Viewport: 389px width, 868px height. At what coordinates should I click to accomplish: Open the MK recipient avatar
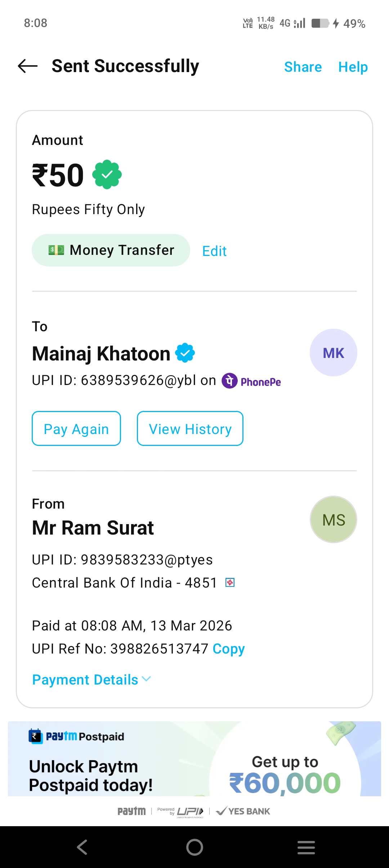click(x=333, y=353)
